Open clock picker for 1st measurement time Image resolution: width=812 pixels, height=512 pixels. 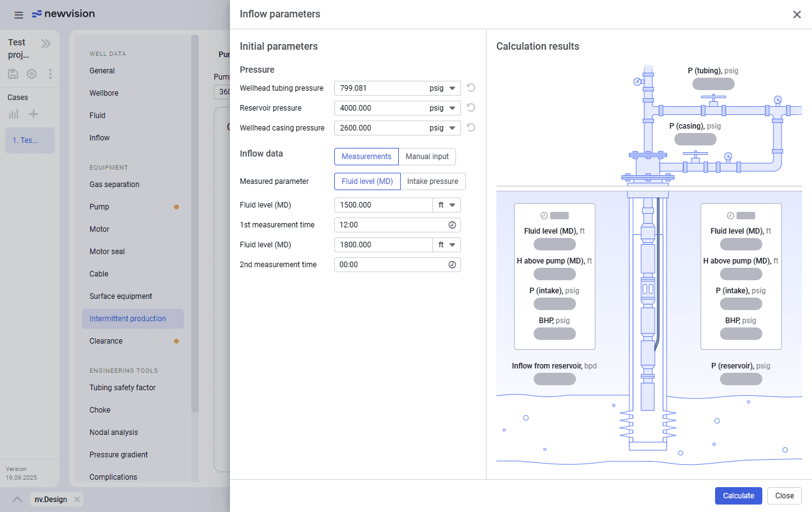[452, 225]
